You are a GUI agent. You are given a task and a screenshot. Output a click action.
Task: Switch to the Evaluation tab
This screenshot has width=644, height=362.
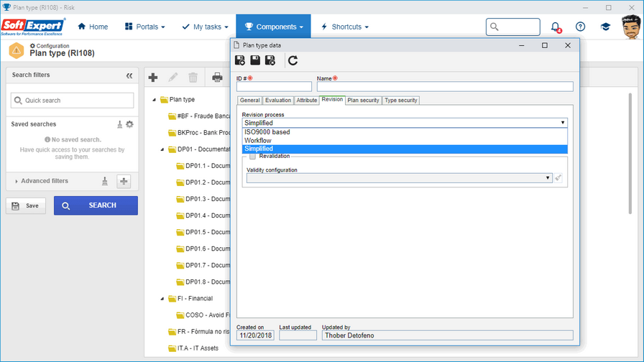278,100
